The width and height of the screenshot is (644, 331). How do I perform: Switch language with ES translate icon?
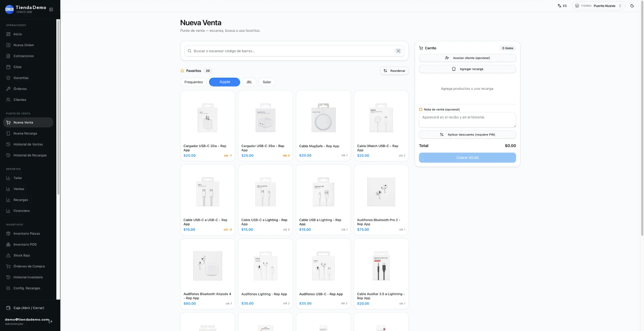pos(562,6)
